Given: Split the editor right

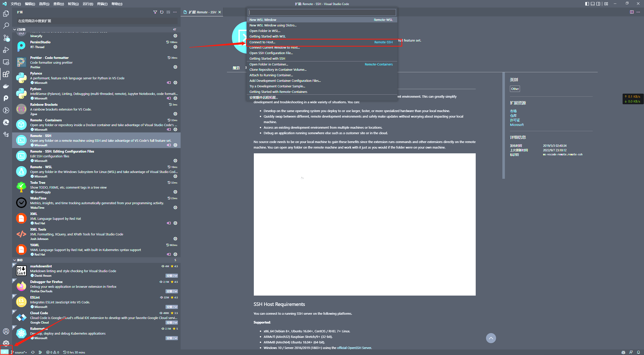Looking at the screenshot, I should coord(632,12).
